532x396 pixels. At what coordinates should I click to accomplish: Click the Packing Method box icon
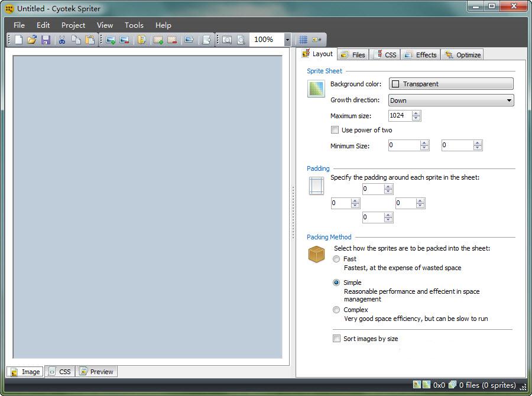pyautogui.click(x=316, y=254)
